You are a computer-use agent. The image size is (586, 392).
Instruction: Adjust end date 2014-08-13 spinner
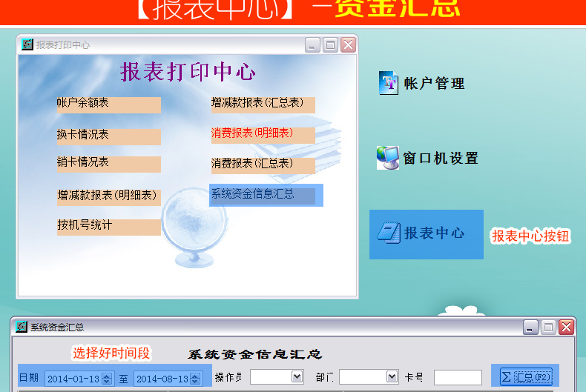point(195,379)
